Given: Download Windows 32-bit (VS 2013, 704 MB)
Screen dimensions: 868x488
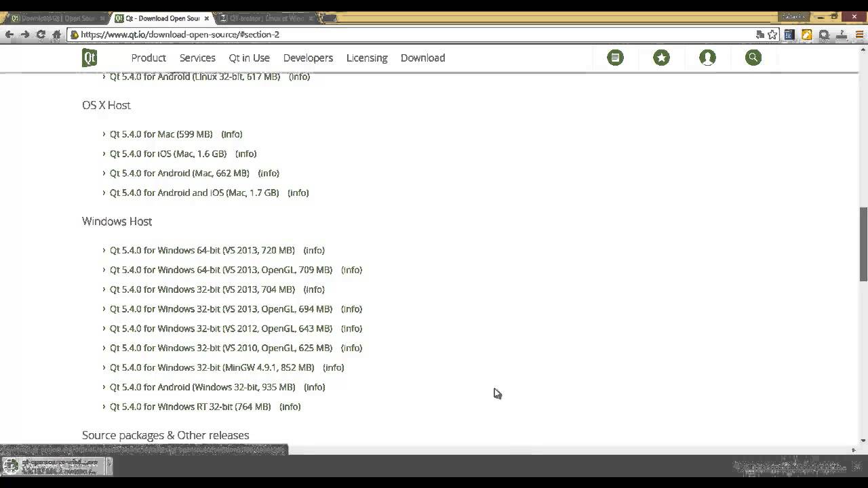Looking at the screenshot, I should pos(202,290).
